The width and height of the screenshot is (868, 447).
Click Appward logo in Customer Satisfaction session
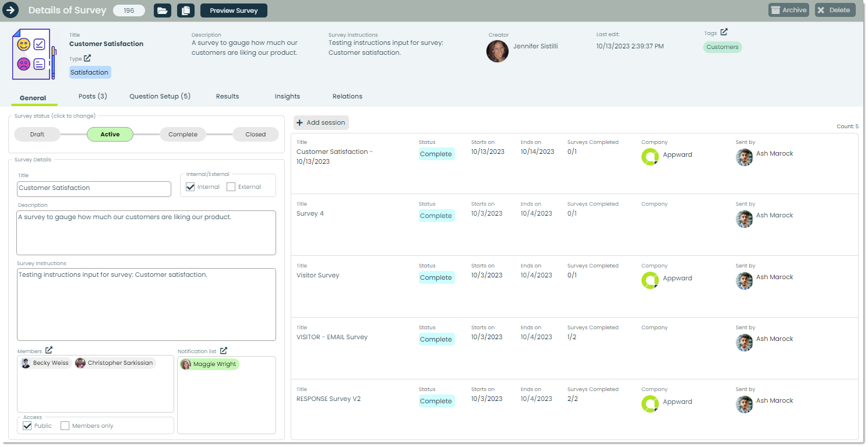tap(650, 157)
